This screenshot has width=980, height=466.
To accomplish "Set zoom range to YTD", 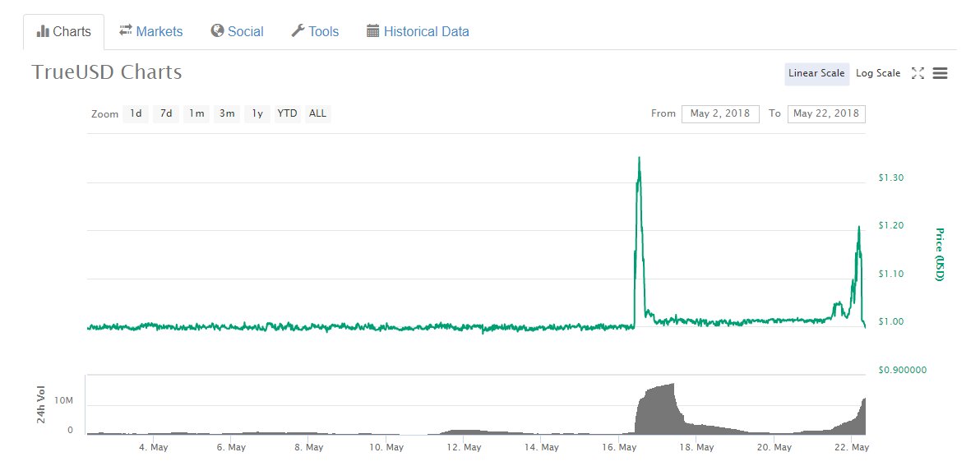I will [x=288, y=113].
